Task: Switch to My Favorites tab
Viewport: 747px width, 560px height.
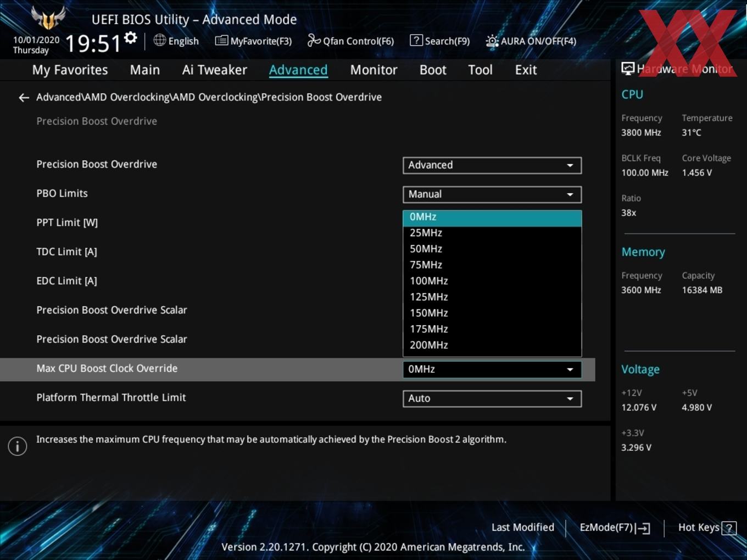Action: [x=70, y=70]
